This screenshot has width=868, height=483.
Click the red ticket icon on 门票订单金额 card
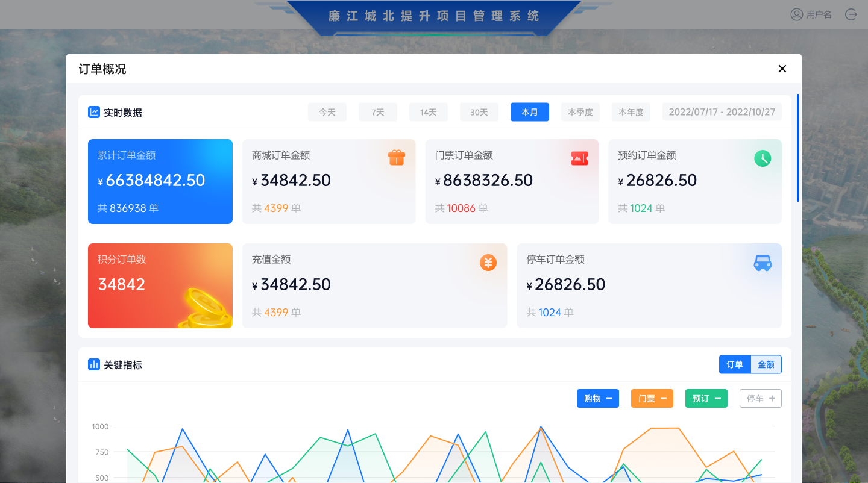[x=579, y=158]
